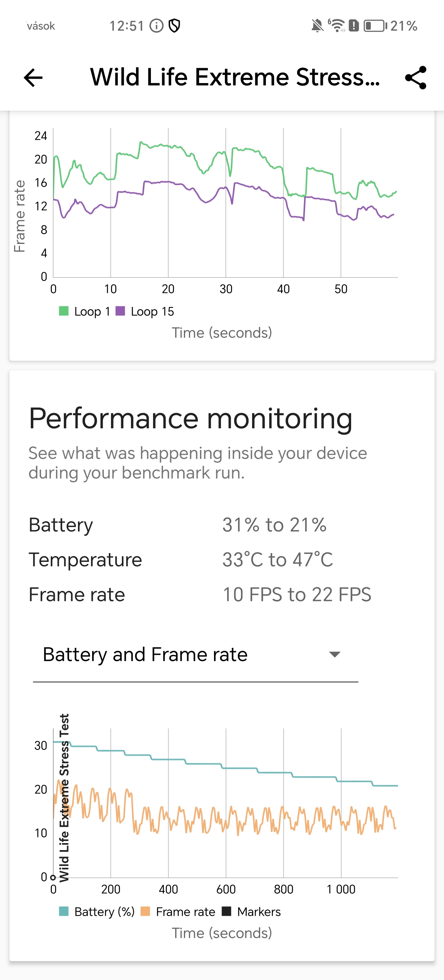This screenshot has height=980, width=444.
Task: Tap the Performance monitoring heading
Action: pos(190,418)
